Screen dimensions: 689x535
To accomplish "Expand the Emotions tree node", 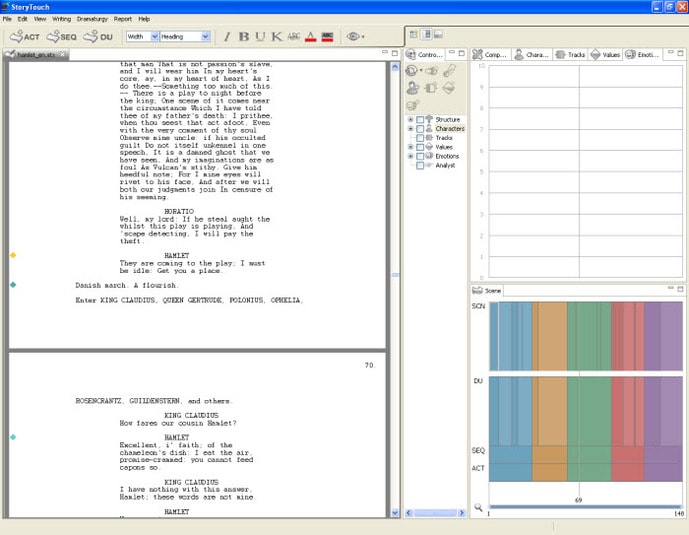I will click(x=410, y=156).
